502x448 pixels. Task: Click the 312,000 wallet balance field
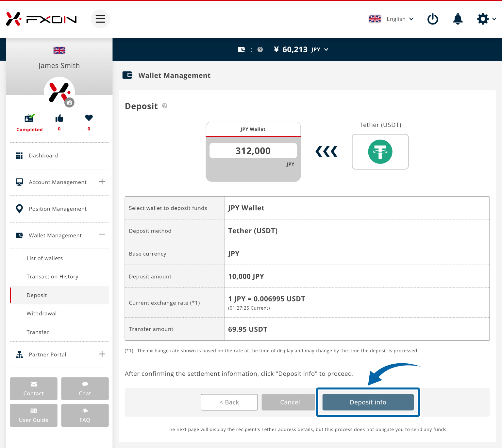pos(253,151)
